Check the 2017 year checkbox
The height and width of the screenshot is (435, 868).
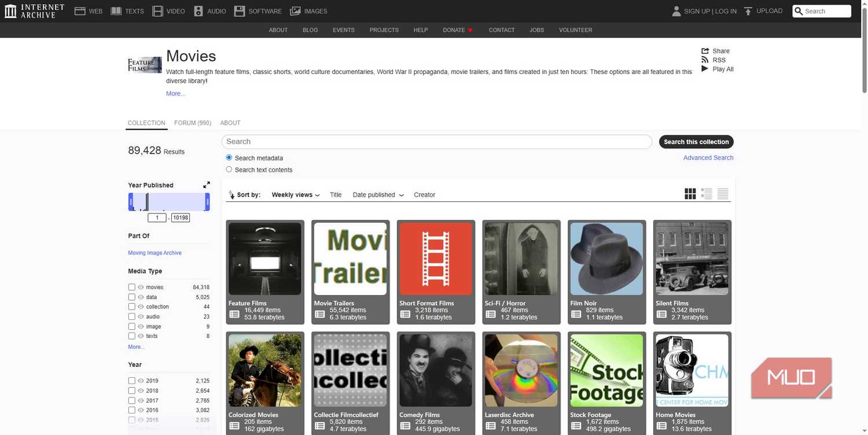[x=132, y=400]
